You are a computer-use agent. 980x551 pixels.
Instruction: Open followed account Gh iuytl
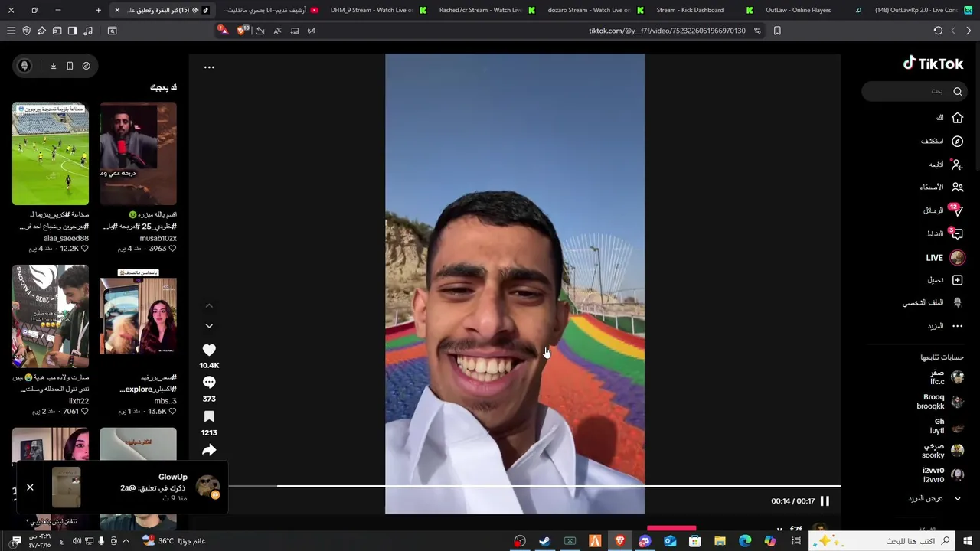click(x=946, y=426)
